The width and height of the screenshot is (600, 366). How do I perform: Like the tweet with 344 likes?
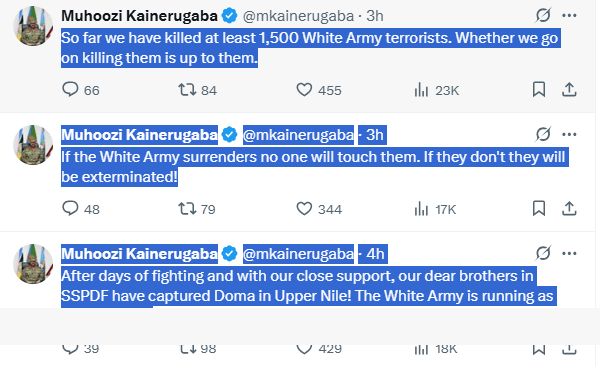[319, 209]
